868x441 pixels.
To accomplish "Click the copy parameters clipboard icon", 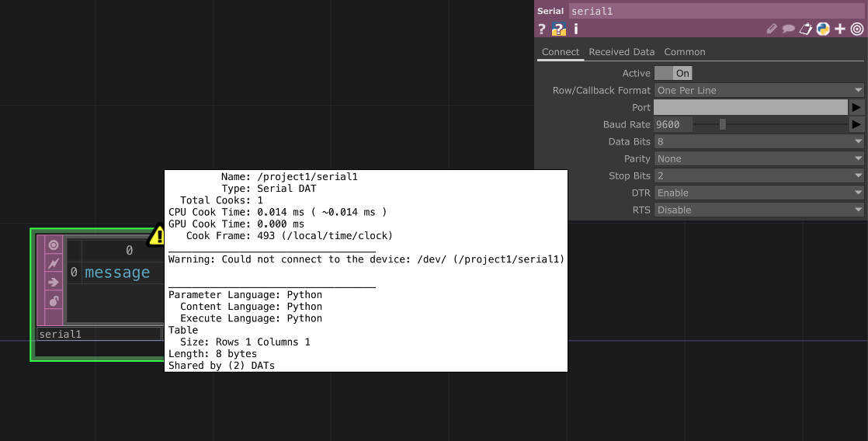I will click(805, 29).
